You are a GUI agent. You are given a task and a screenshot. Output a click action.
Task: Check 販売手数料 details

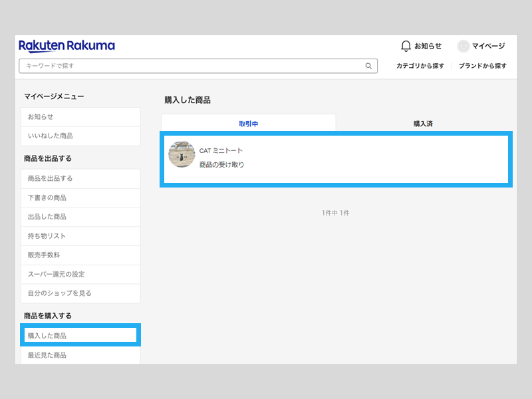coord(80,255)
